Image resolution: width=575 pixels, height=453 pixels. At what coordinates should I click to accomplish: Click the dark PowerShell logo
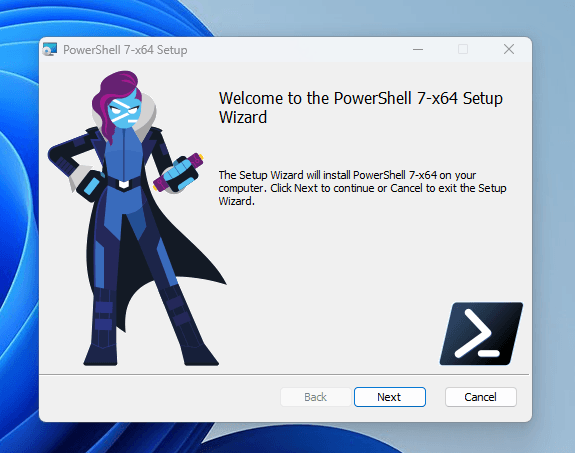tap(481, 334)
